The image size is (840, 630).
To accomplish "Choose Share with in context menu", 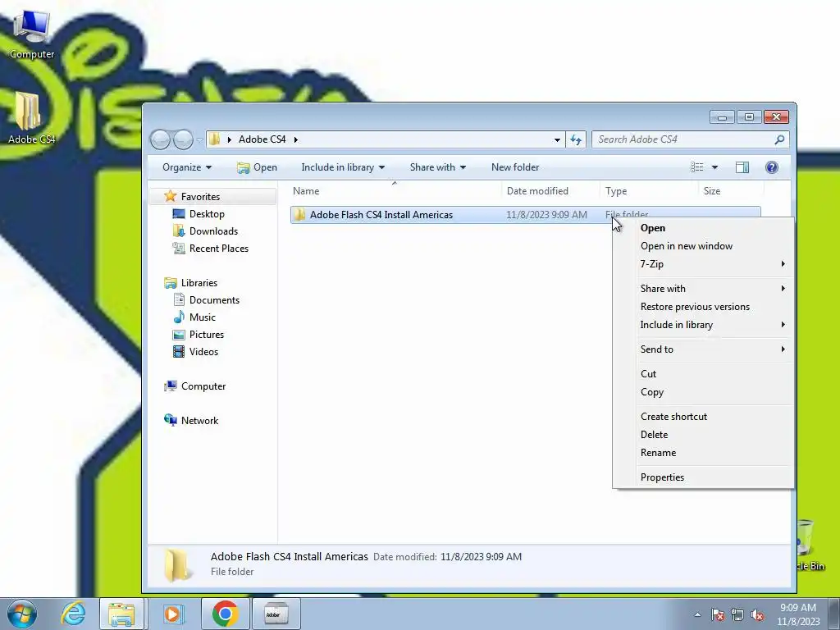I will 703,288.
